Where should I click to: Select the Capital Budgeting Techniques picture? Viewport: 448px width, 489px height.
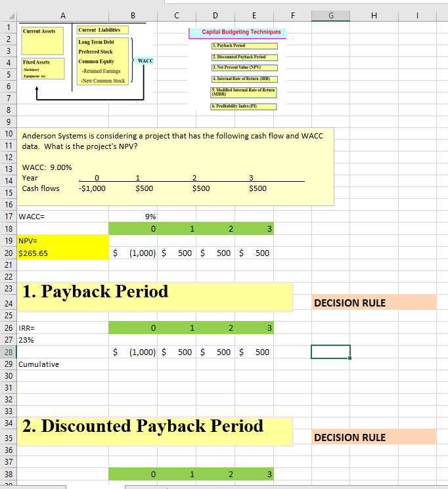[237, 69]
